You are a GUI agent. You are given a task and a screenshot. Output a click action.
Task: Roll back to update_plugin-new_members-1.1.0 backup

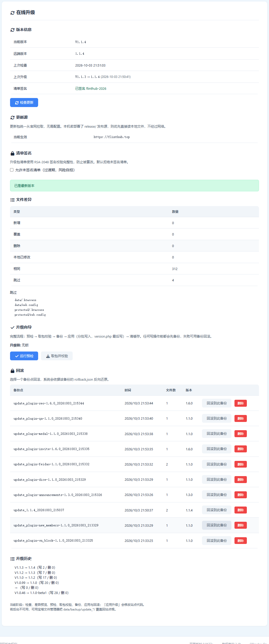click(217, 525)
